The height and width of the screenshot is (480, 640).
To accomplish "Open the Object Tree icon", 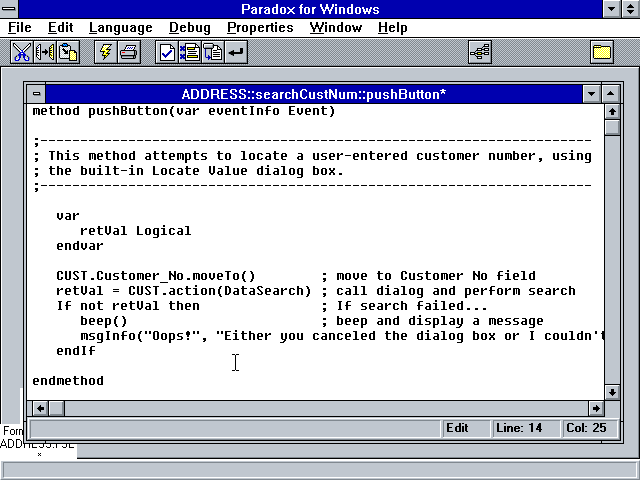I will click(480, 52).
